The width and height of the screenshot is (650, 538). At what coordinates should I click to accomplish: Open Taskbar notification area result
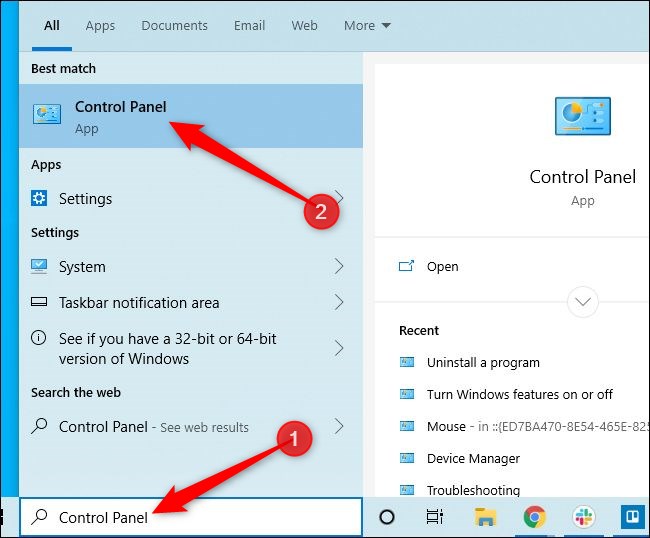click(191, 303)
